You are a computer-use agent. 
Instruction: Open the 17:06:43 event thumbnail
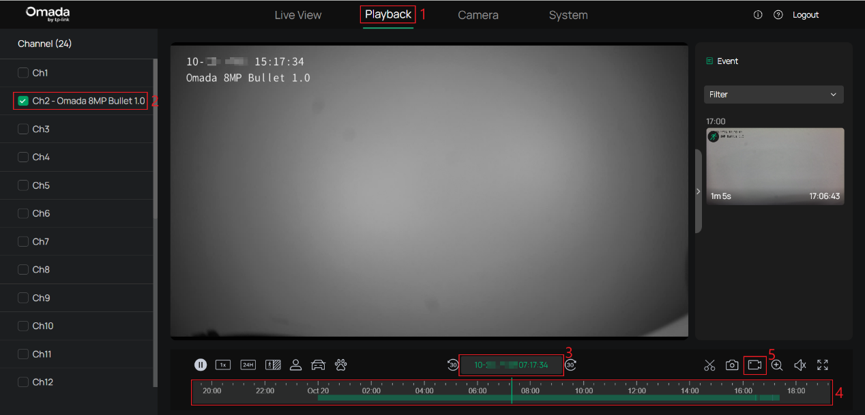coord(775,166)
